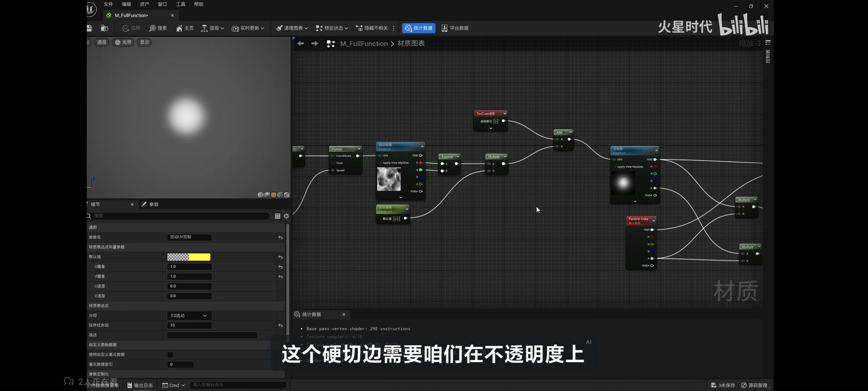Open the 编辑 menu
Image resolution: width=868 pixels, height=391 pixels.
click(x=126, y=4)
